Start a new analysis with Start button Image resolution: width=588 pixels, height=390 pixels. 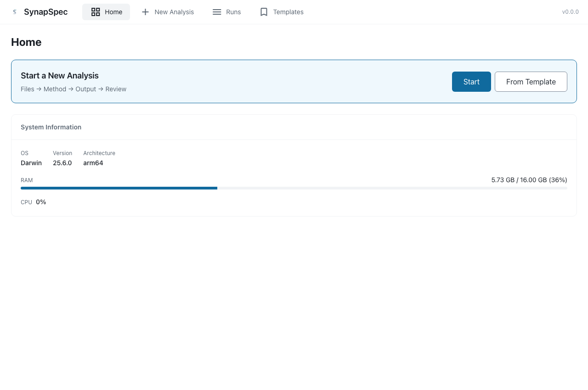click(471, 82)
